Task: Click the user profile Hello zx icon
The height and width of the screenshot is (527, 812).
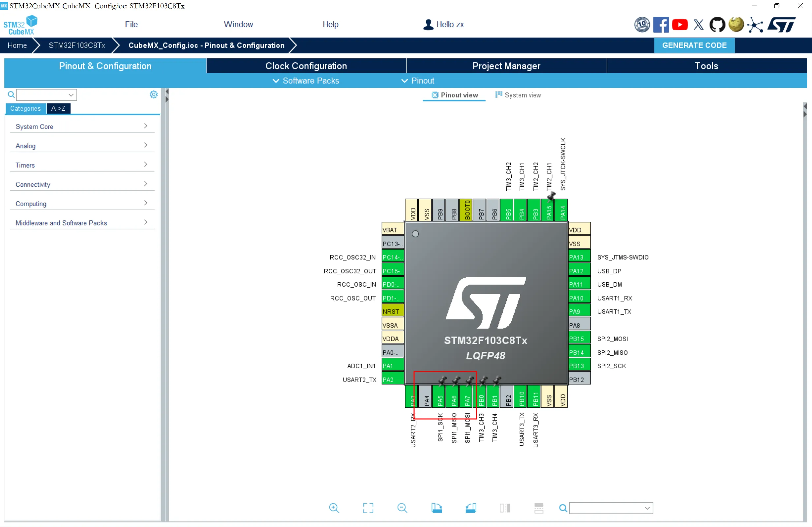Action: (428, 25)
